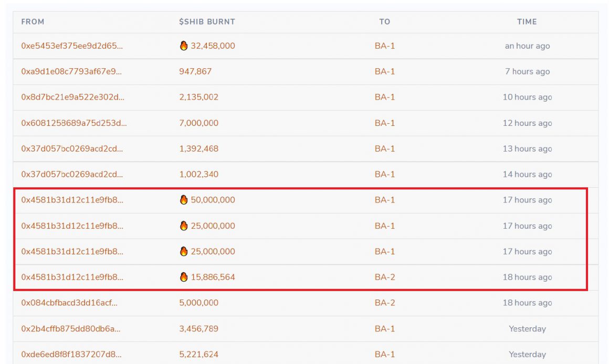
Task: Select the fire icon beside the first 25,000,000 burn
Action: (x=183, y=226)
